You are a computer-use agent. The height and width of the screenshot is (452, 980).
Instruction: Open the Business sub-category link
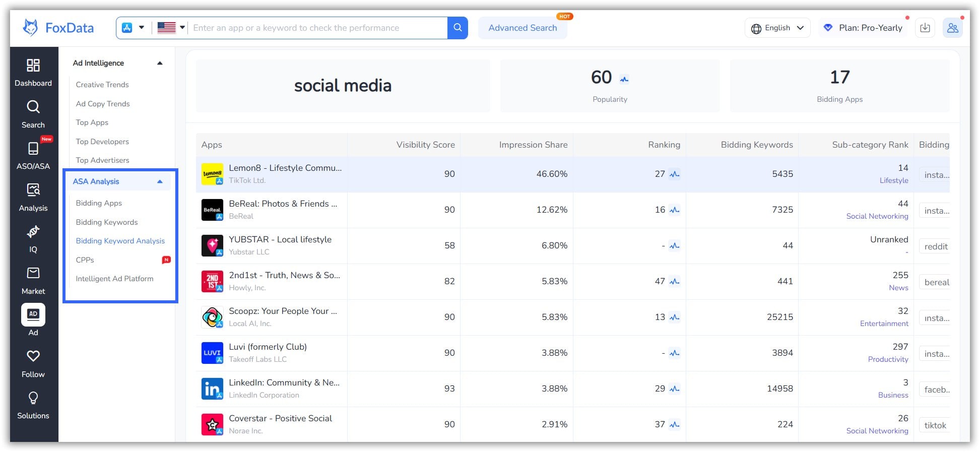point(893,395)
